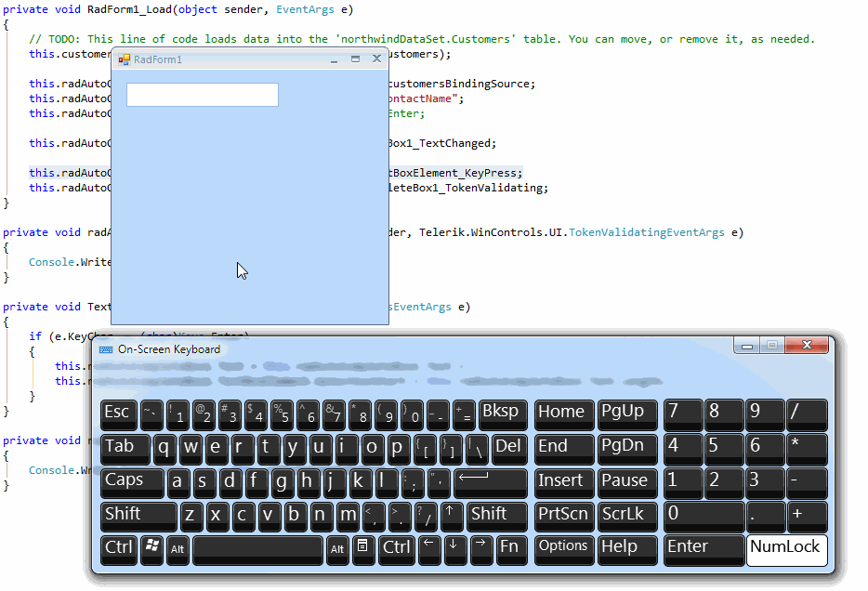Click the letter a key
This screenshot has width=868, height=591.
pyautogui.click(x=178, y=482)
